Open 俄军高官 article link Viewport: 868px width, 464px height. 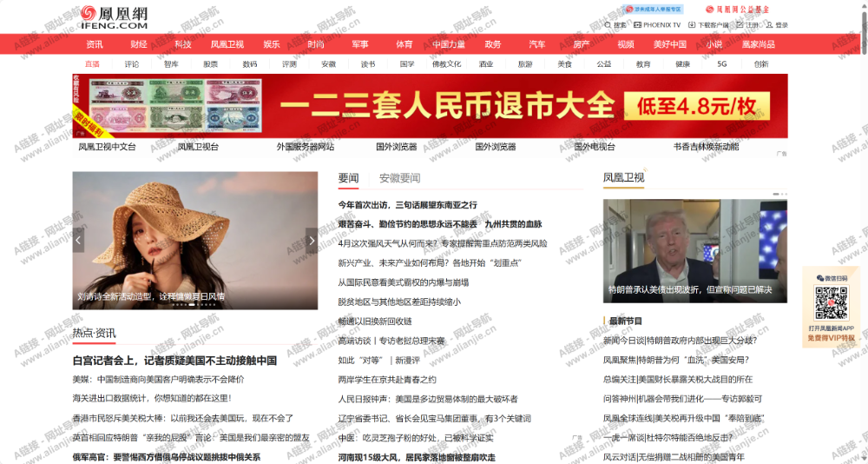pyautogui.click(x=167, y=457)
